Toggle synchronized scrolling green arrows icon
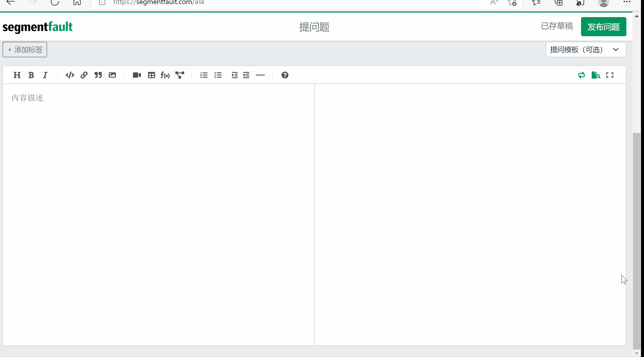Image resolution: width=644 pixels, height=357 pixels. pyautogui.click(x=581, y=75)
